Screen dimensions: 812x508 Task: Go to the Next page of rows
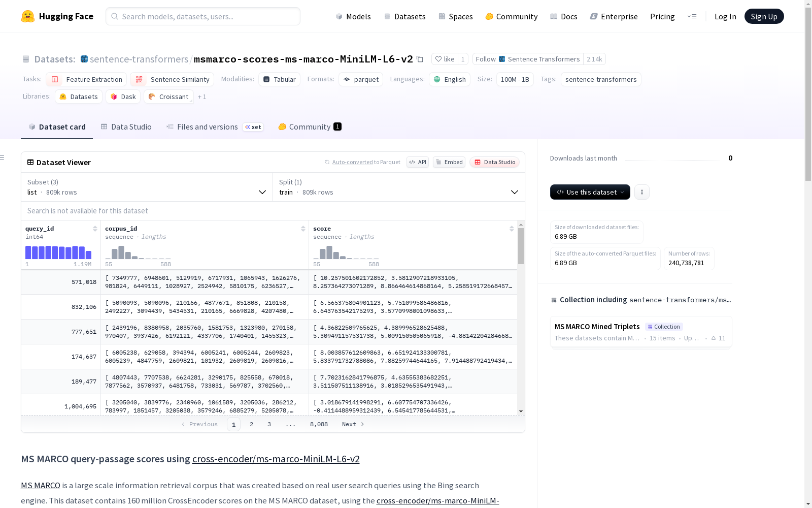click(353, 424)
